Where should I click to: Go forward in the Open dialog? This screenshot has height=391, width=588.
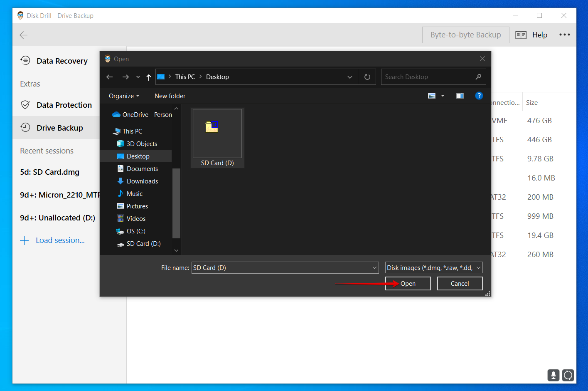[x=125, y=77]
